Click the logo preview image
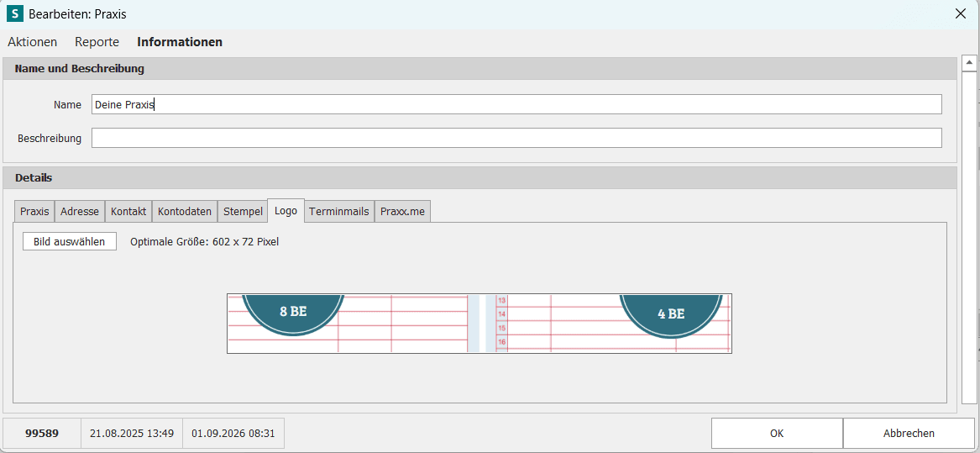The height and width of the screenshot is (453, 980). pyautogui.click(x=480, y=324)
